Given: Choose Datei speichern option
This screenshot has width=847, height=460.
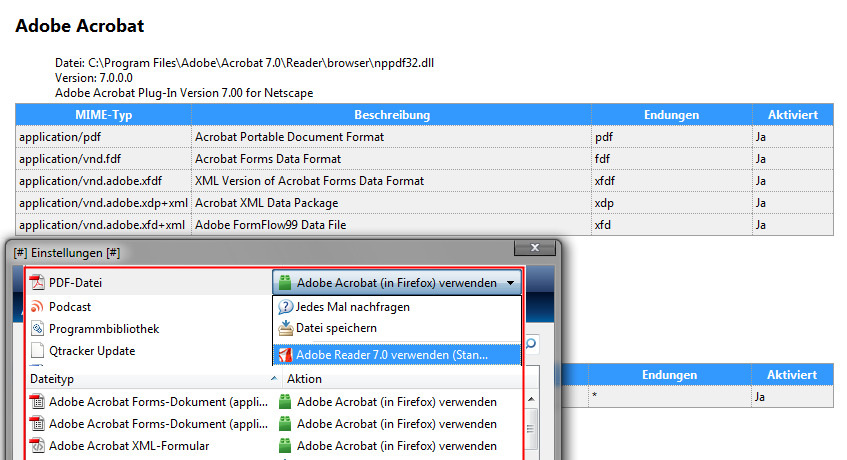Looking at the screenshot, I should [398, 328].
